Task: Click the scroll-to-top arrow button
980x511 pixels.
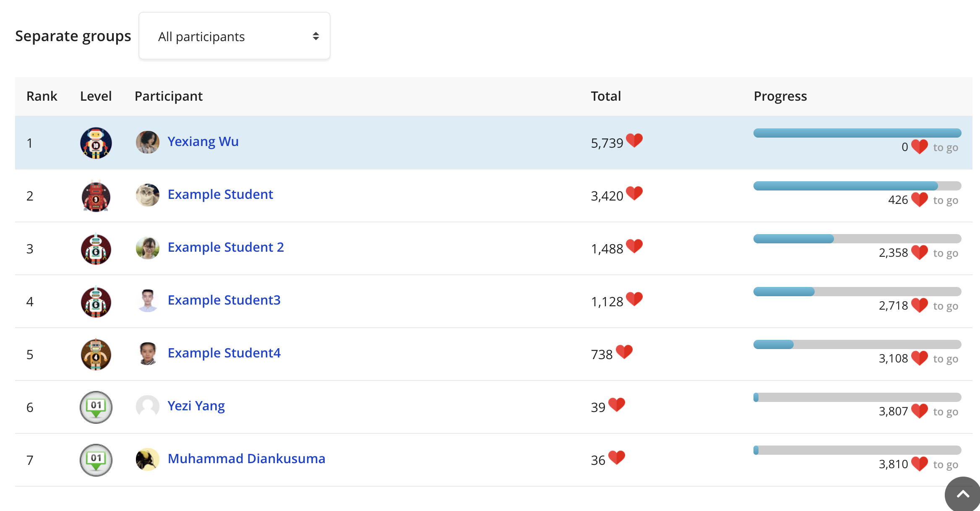Action: pos(962,494)
